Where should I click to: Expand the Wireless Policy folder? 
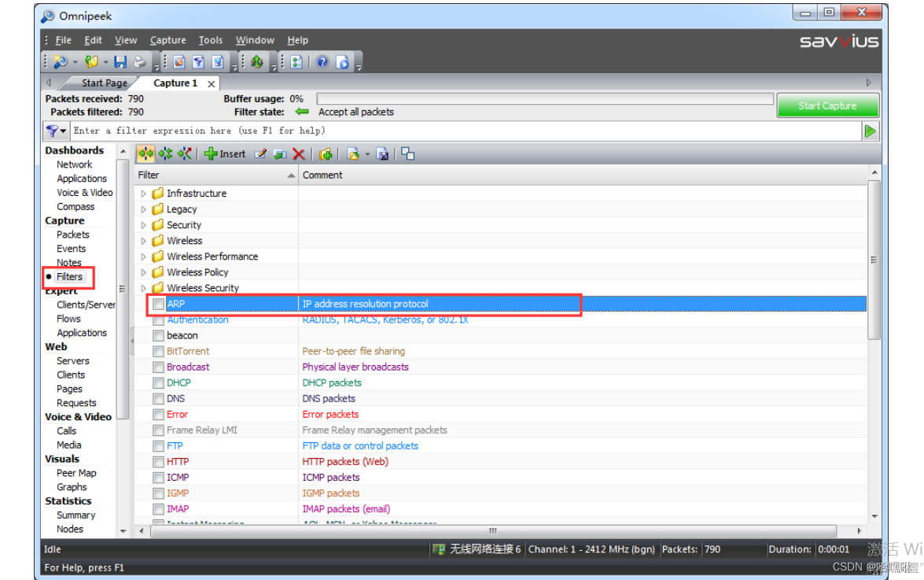tap(143, 272)
